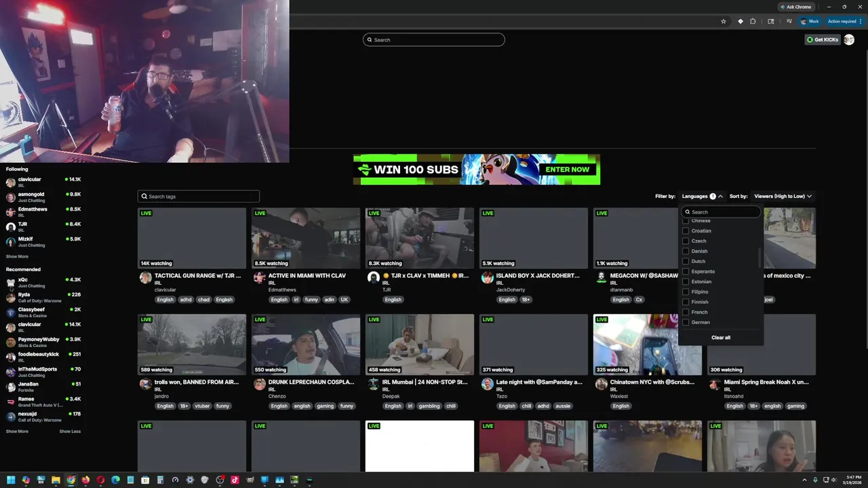This screenshot has width=868, height=488.
Task: Expand Show More under Following list
Action: click(17, 256)
